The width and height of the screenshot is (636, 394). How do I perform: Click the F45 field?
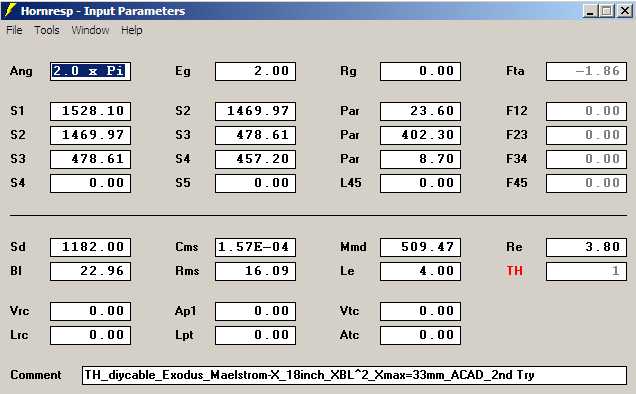click(586, 183)
